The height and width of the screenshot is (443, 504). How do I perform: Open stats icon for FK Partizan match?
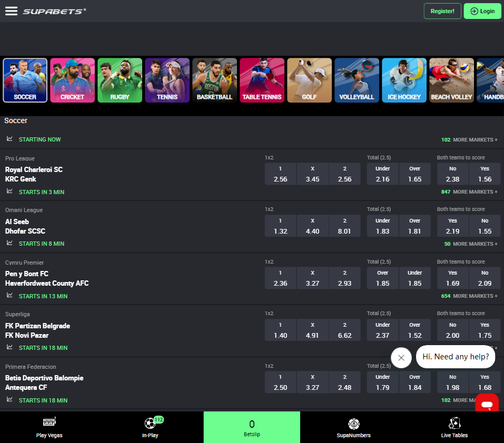(9, 347)
